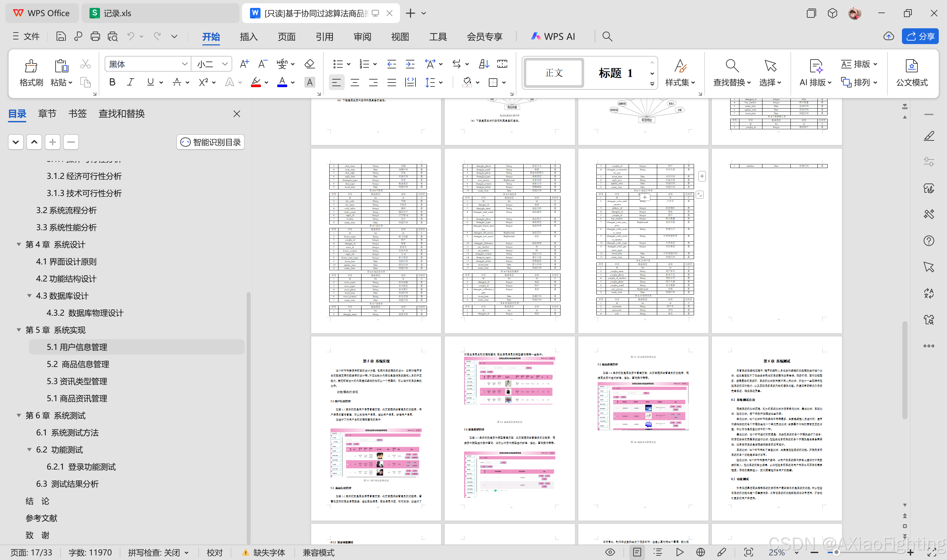This screenshot has width=947, height=560.
Task: Toggle Italic formatting
Action: click(x=131, y=82)
